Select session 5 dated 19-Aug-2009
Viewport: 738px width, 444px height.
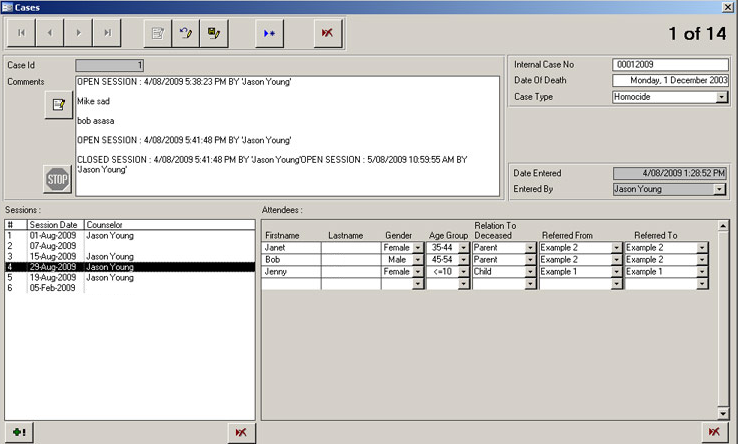(x=130, y=277)
